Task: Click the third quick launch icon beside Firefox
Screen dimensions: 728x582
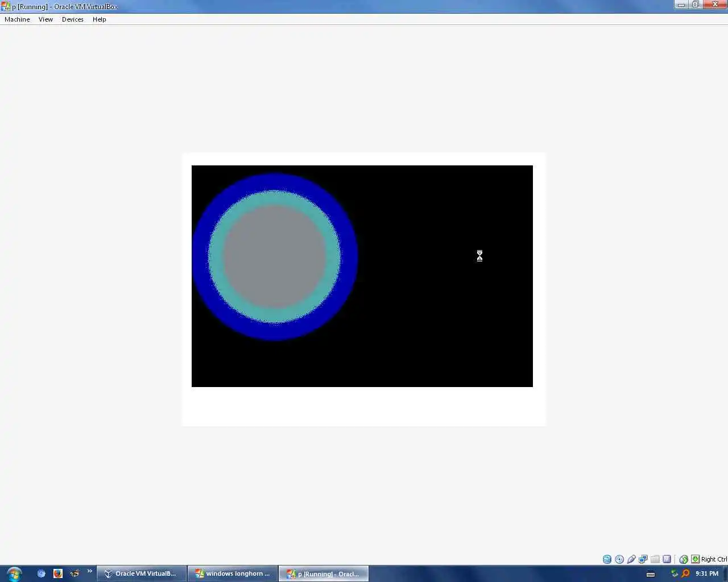Action: click(x=75, y=573)
